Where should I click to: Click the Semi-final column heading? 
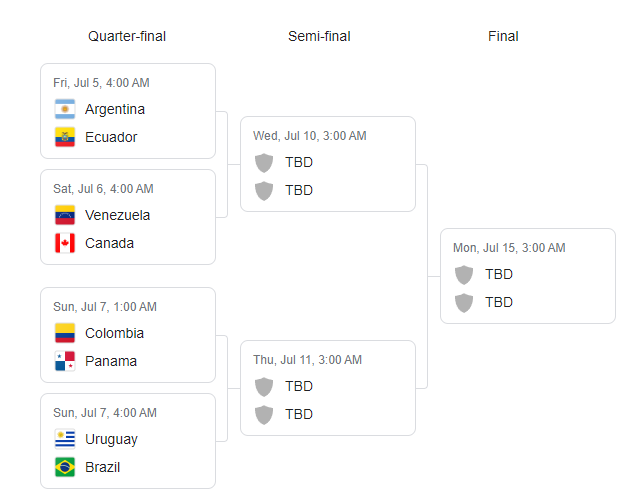coord(319,36)
